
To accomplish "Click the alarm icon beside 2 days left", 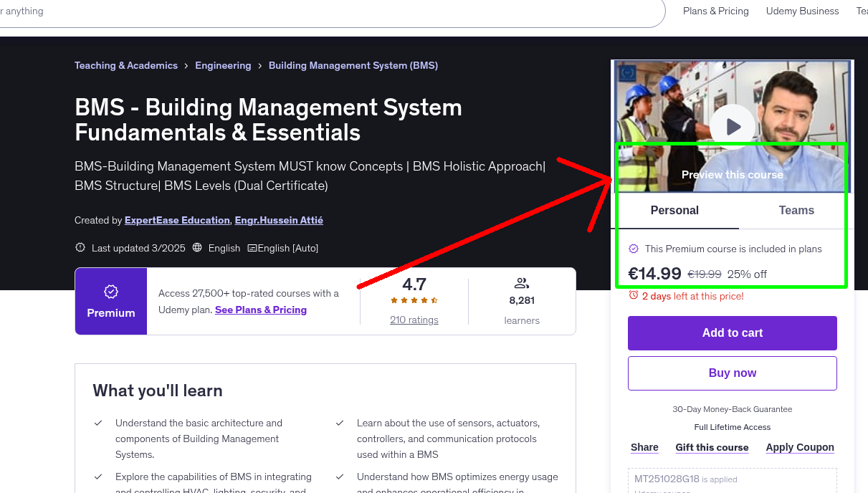I will tap(632, 296).
